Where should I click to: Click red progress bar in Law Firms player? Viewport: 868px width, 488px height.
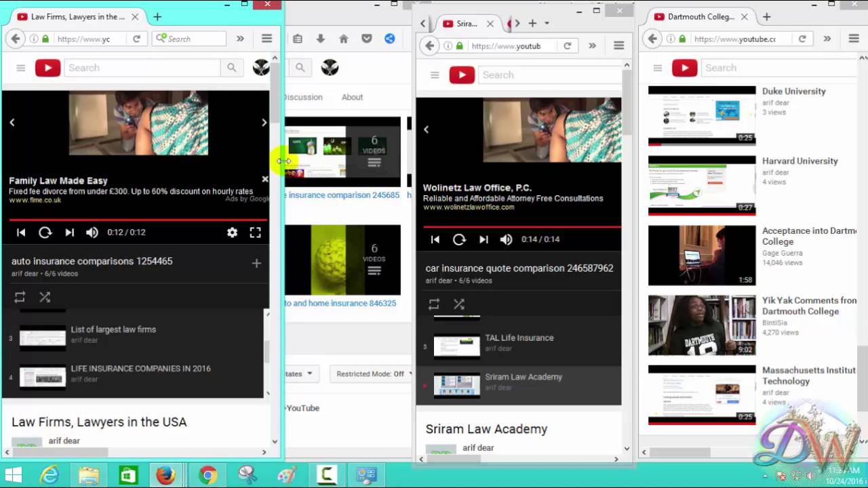coord(138,220)
